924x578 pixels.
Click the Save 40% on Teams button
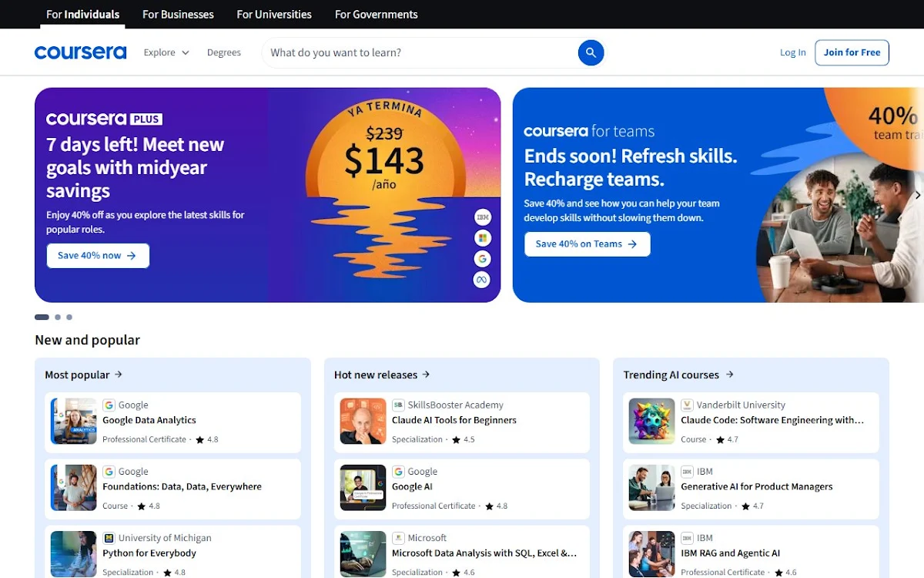tap(587, 244)
